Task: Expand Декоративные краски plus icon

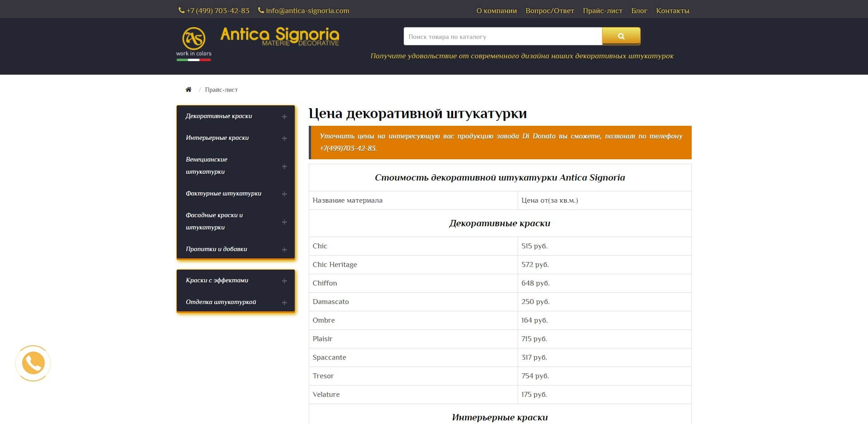Action: pos(284,117)
